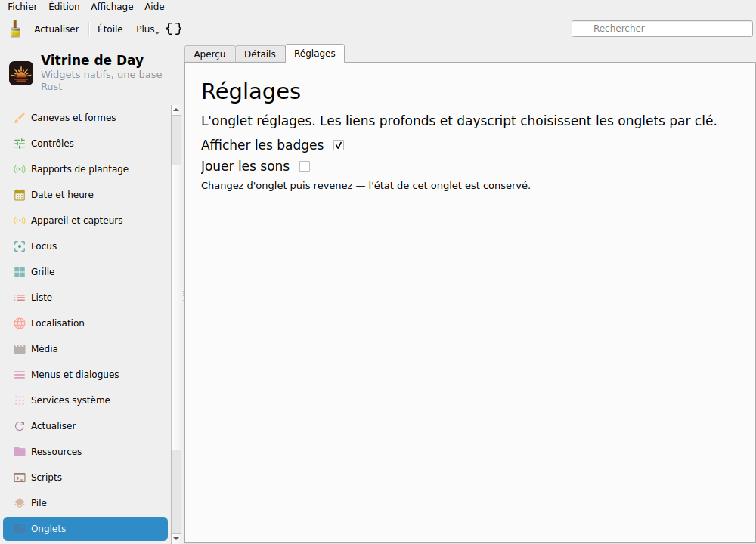
Task: Open the Édition menu
Action: 64,6
